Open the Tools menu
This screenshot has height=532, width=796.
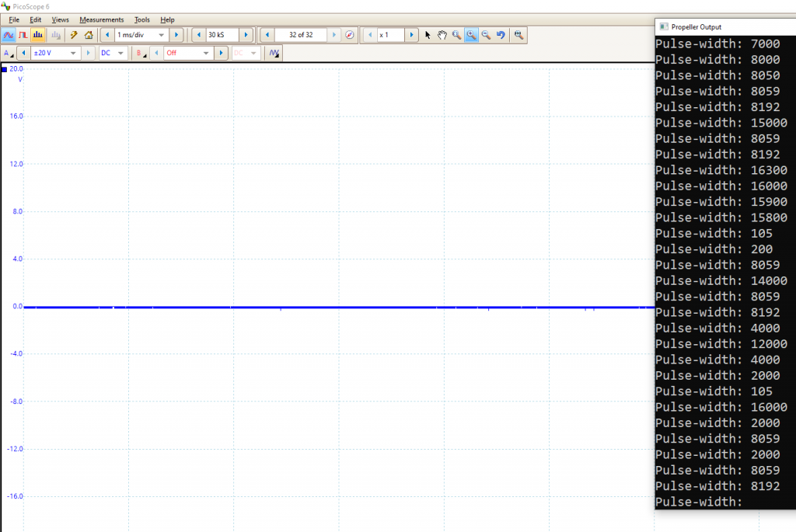tap(142, 19)
